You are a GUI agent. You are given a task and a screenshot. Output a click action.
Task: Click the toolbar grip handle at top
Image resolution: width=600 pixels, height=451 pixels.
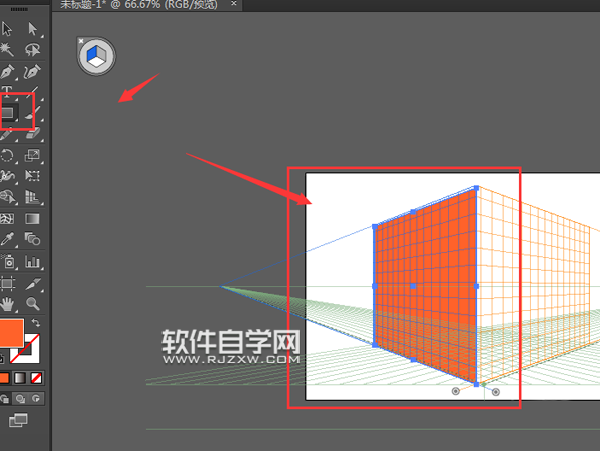tap(19, 9)
